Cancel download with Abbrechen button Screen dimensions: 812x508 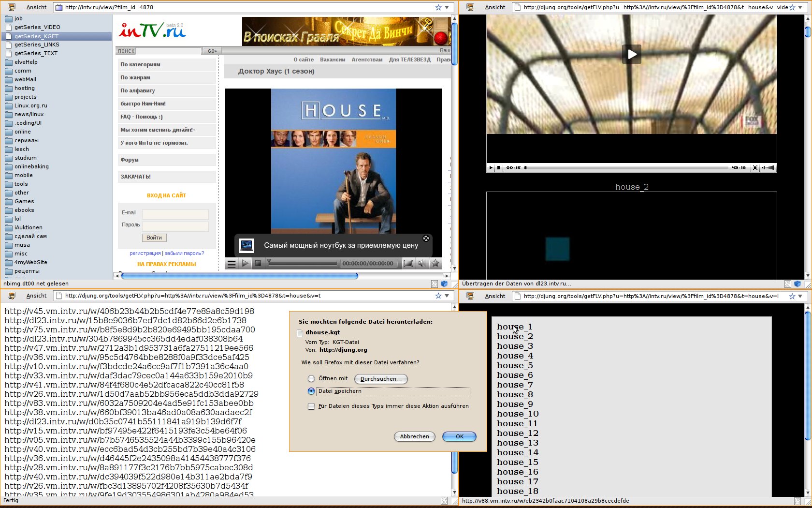pyautogui.click(x=414, y=436)
